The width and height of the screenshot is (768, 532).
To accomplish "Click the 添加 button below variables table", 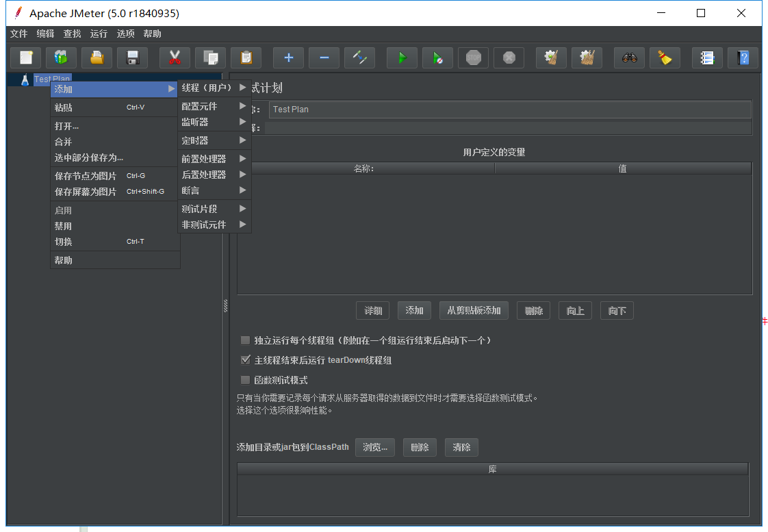I will [x=414, y=311].
